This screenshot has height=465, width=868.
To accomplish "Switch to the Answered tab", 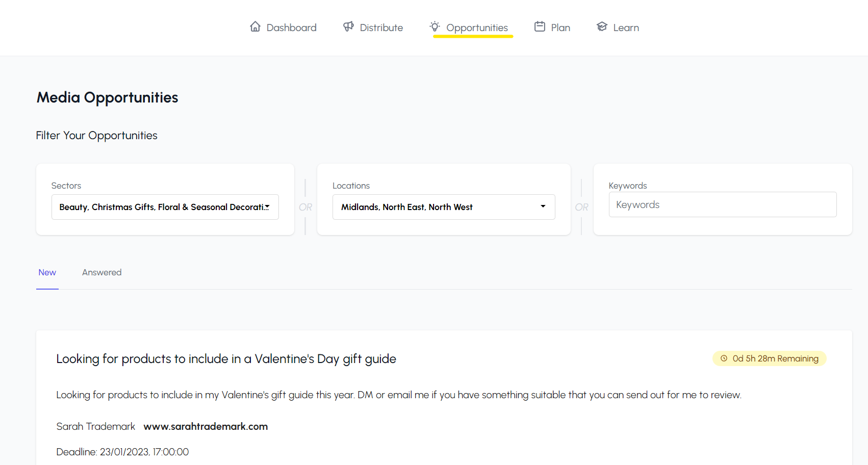I will click(x=101, y=272).
